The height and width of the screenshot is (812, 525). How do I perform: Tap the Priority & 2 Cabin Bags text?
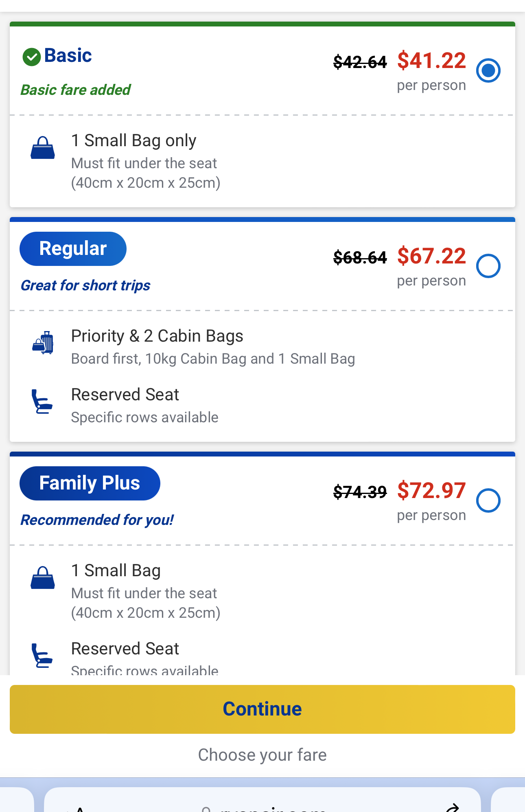point(157,336)
